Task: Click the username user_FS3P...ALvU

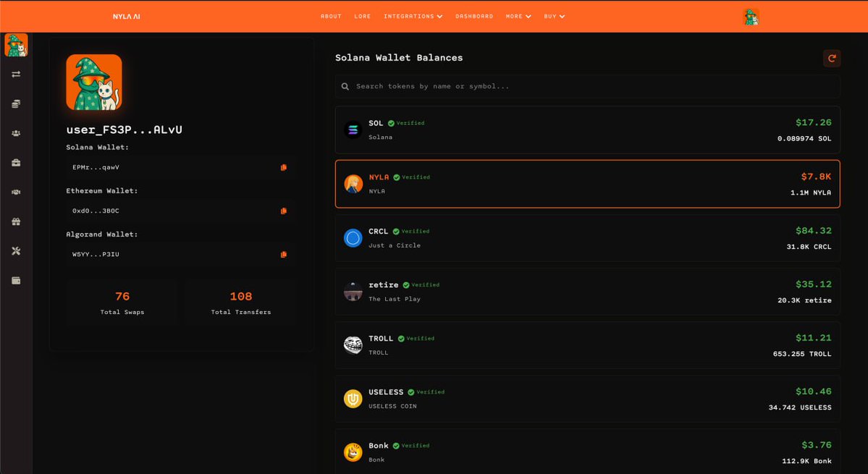Action: (124, 130)
